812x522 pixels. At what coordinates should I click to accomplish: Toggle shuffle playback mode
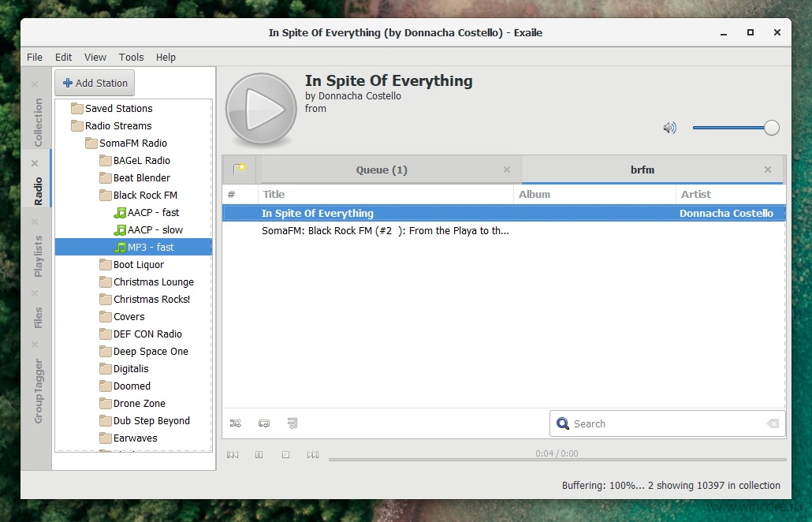[236, 423]
